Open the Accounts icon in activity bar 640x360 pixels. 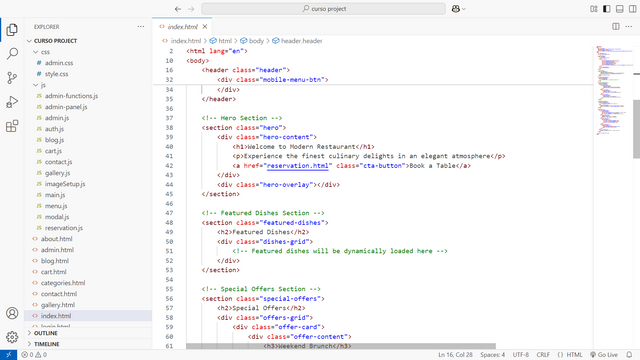pyautogui.click(x=12, y=313)
